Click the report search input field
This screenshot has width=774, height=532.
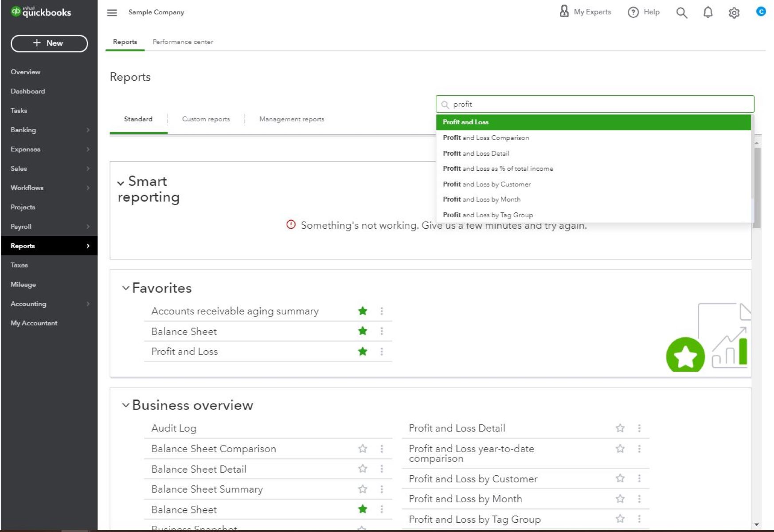click(594, 104)
